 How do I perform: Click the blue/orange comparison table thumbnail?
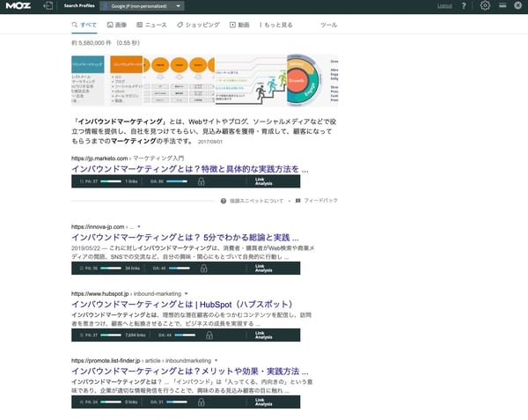pos(107,80)
